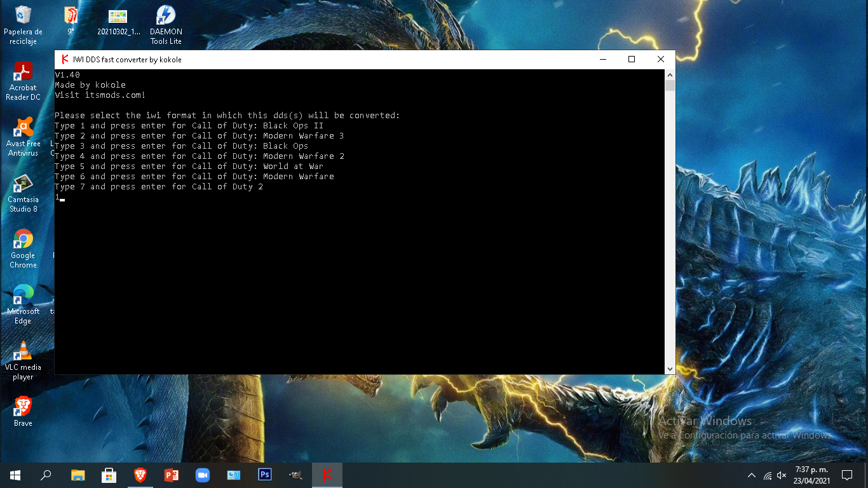Image resolution: width=868 pixels, height=488 pixels.
Task: Open PowerPoint from the taskbar
Action: pyautogui.click(x=171, y=475)
